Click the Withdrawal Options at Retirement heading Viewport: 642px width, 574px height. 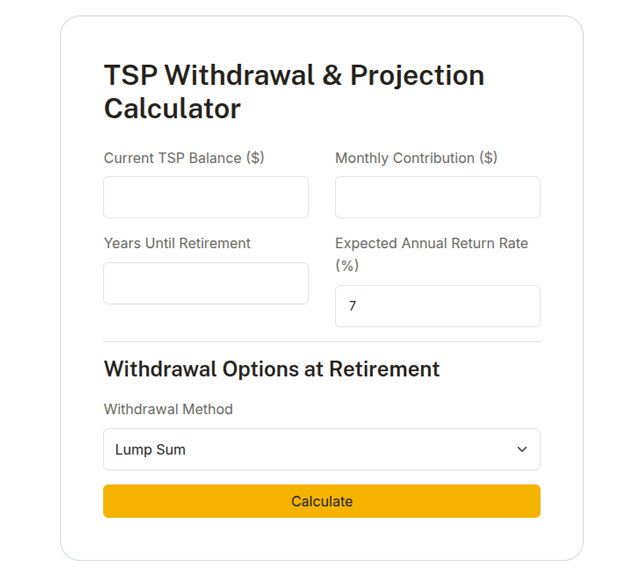272,369
